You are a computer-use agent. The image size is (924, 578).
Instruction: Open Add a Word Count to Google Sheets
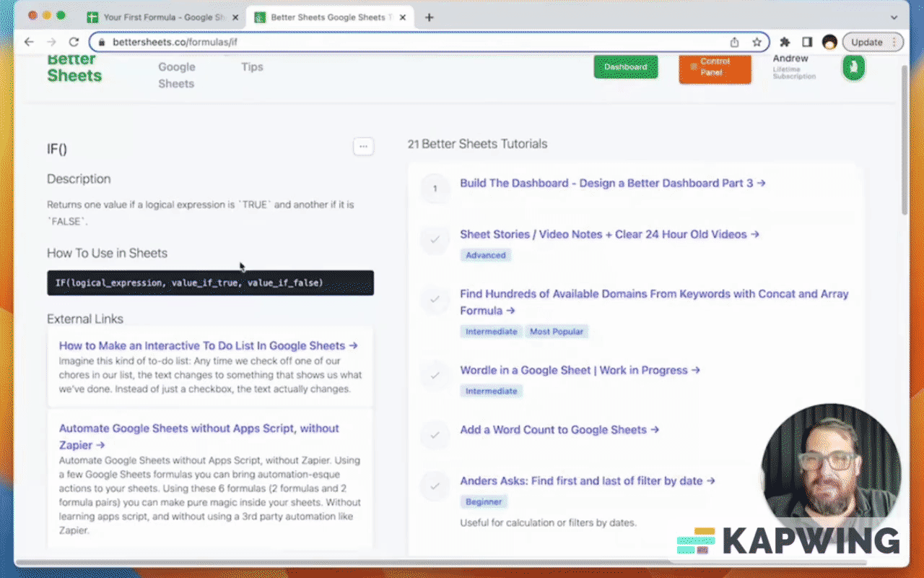pyautogui.click(x=560, y=429)
